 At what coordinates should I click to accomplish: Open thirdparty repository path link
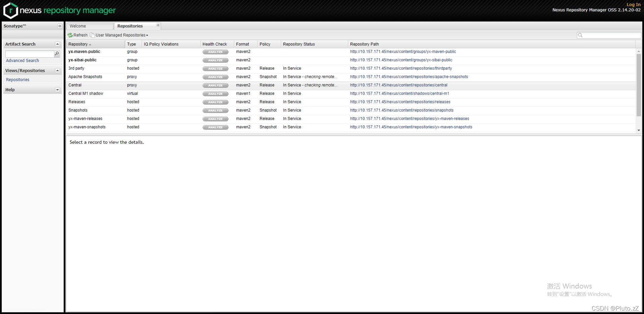pyautogui.click(x=401, y=68)
